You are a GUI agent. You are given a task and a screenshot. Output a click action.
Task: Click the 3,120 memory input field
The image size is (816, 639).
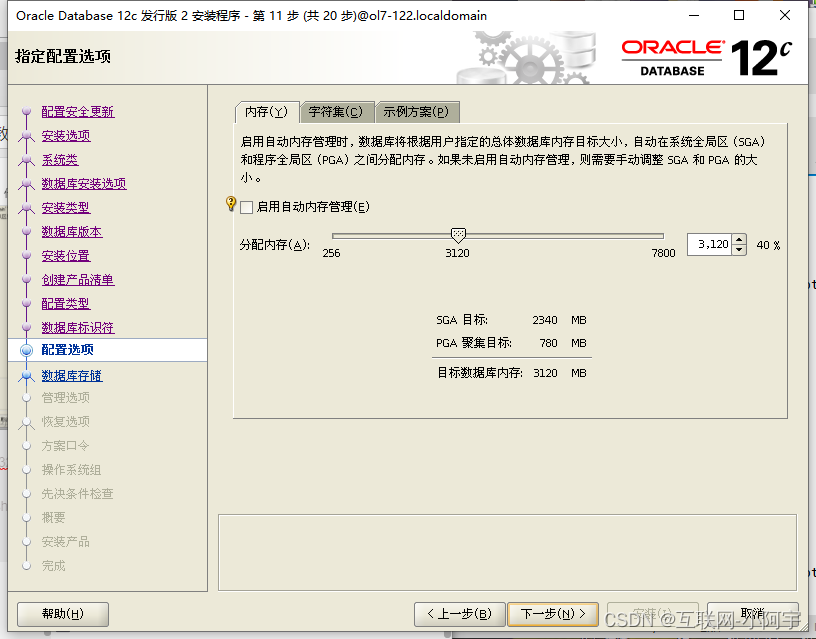(709, 244)
